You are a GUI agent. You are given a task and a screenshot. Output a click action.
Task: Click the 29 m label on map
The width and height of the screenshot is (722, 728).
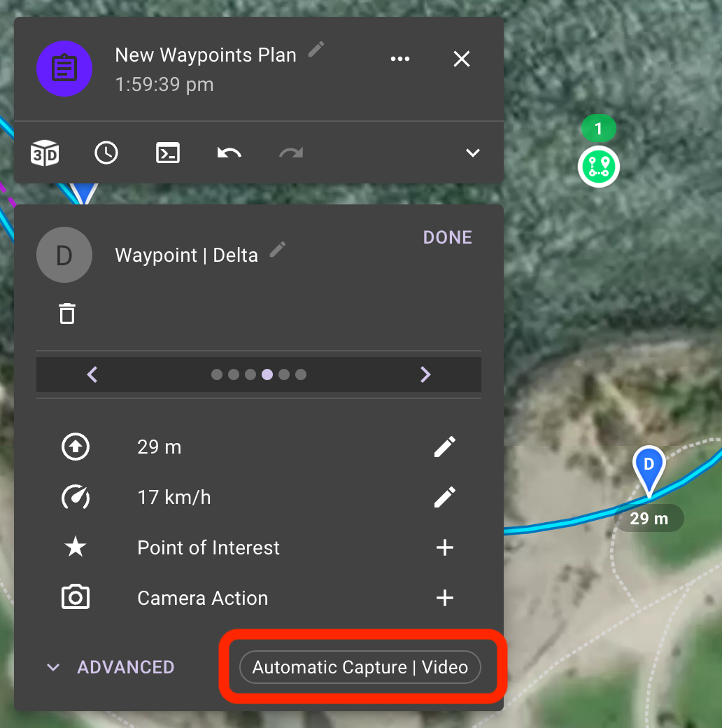(x=649, y=518)
